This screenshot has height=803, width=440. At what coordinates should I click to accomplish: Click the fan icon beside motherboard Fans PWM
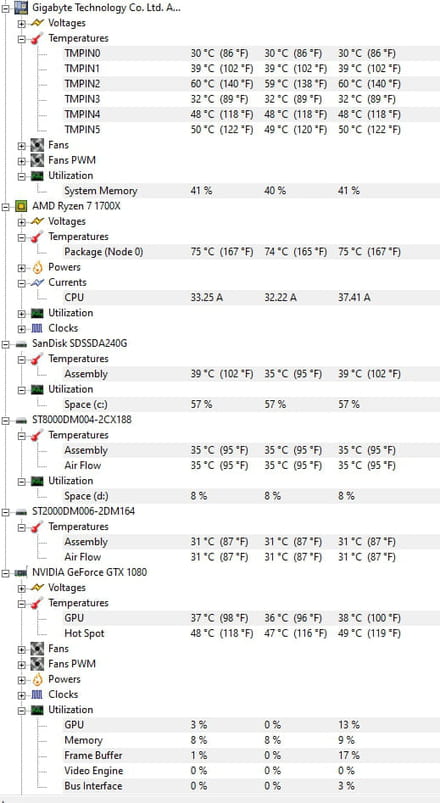click(x=37, y=160)
